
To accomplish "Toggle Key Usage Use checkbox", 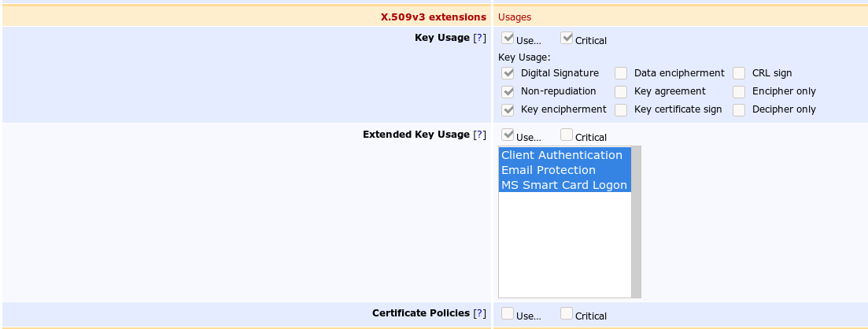I will [508, 38].
